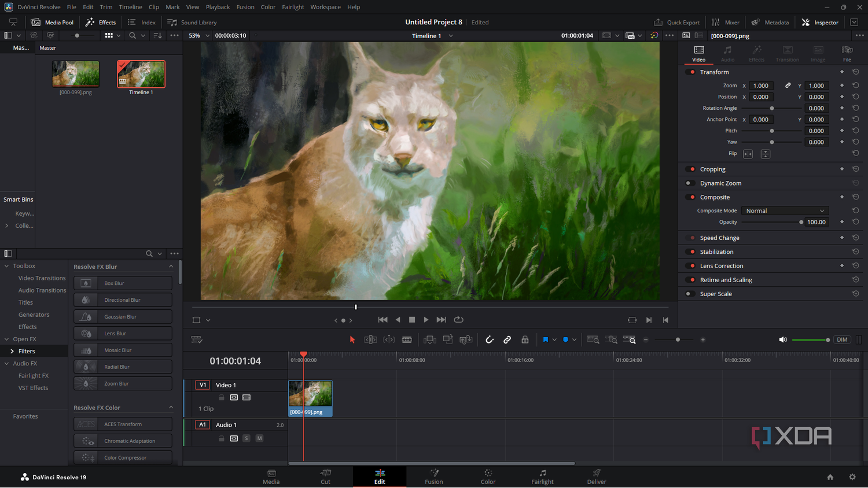Click the DIM audio button
This screenshot has height=488, width=868.
pyautogui.click(x=842, y=340)
